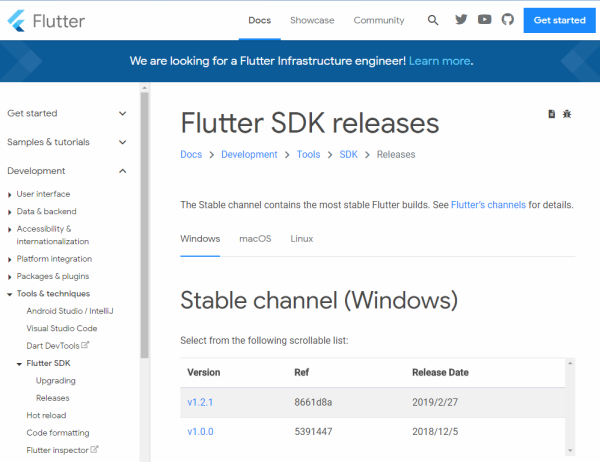The height and width of the screenshot is (462, 600).
Task: Click the release date 2018/12/5
Action: [435, 432]
